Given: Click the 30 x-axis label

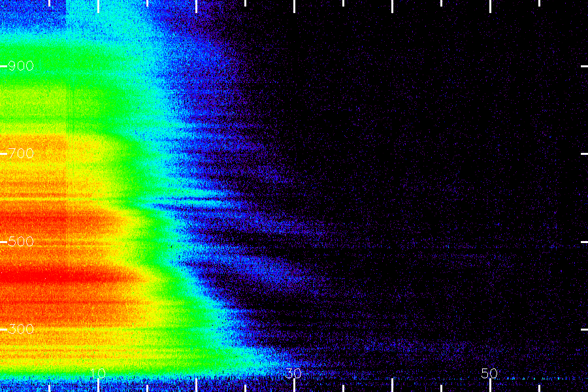Looking at the screenshot, I should 293,373.
